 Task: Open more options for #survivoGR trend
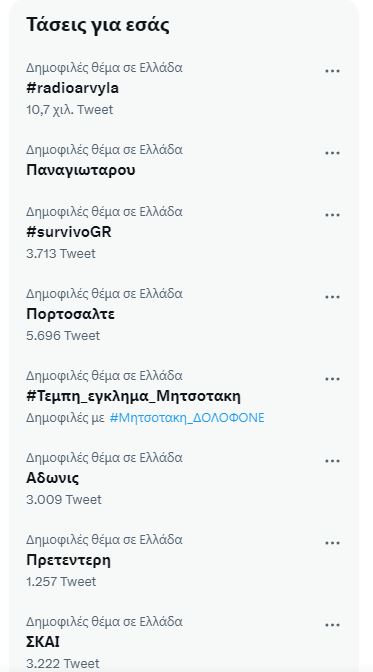[332, 215]
